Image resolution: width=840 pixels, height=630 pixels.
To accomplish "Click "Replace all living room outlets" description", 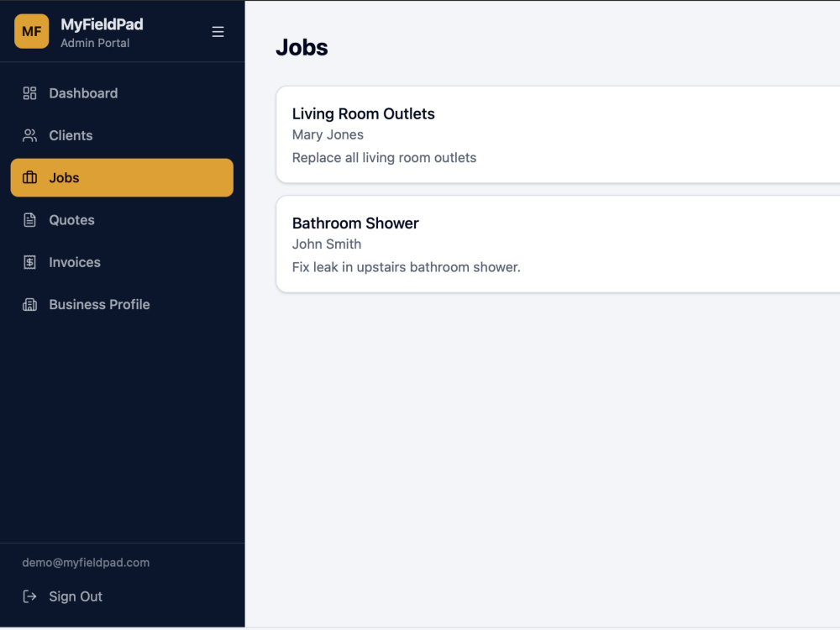I will point(384,158).
